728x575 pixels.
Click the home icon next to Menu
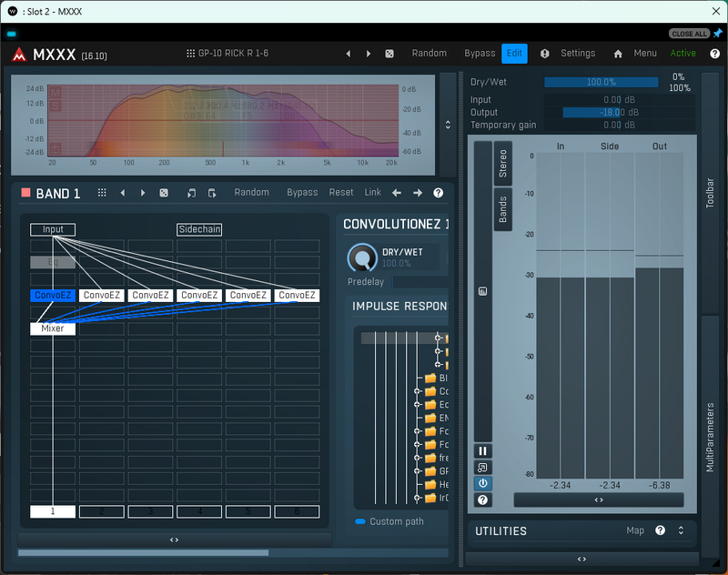click(x=619, y=54)
